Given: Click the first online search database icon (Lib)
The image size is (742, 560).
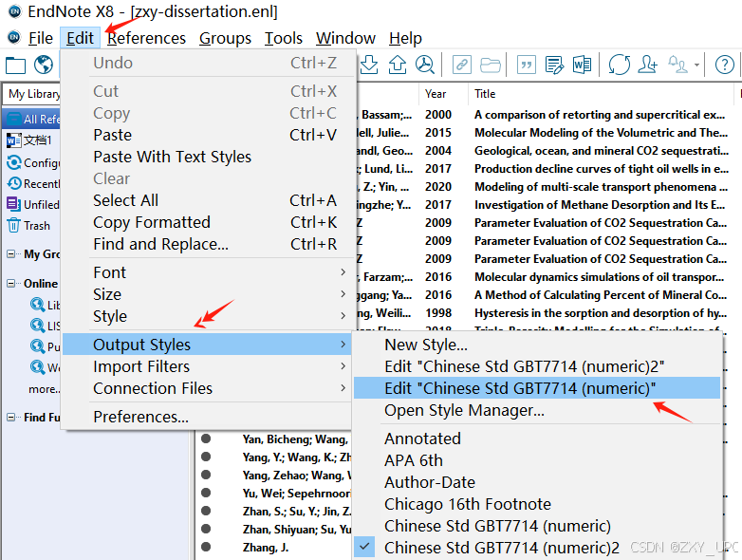Looking at the screenshot, I should [x=37, y=305].
